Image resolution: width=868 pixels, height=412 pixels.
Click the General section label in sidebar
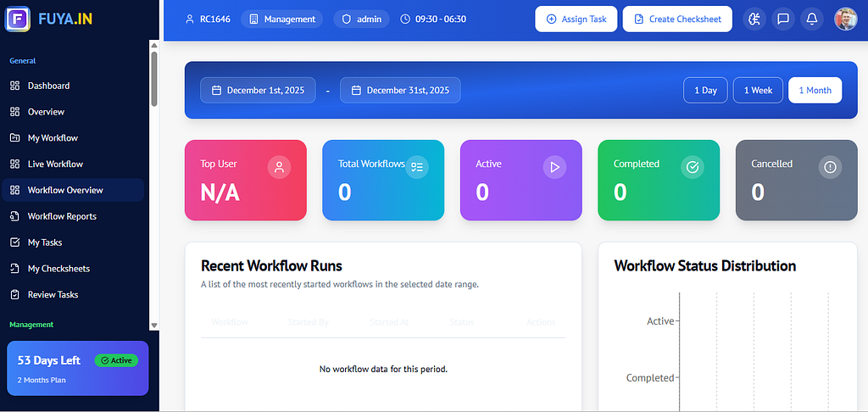tap(23, 61)
